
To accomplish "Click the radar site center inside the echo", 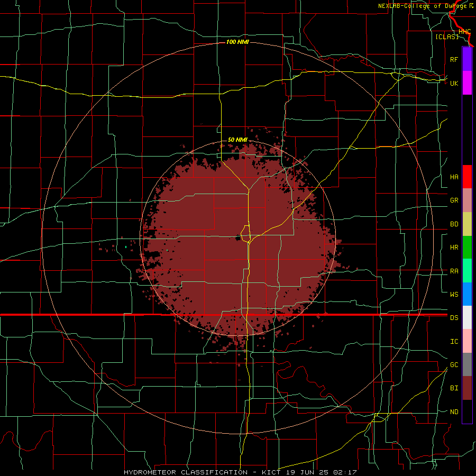I will point(239,237).
